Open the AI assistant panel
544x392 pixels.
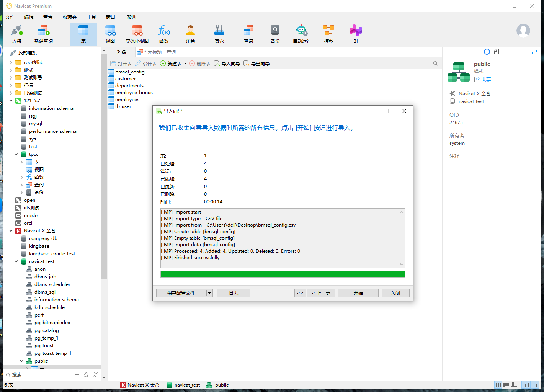pos(497,52)
